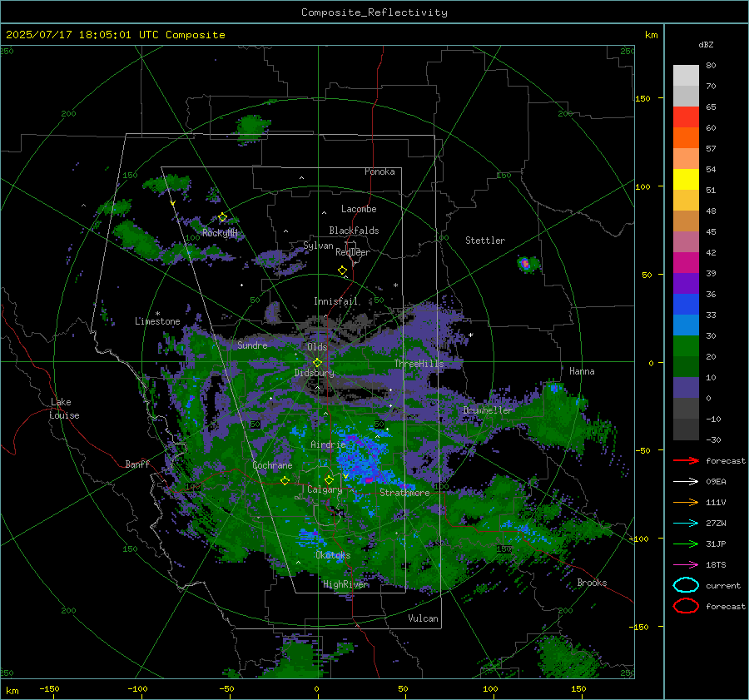Viewport: 749px width, 700px height.
Task: Click the Banff label
Action: 137,464
